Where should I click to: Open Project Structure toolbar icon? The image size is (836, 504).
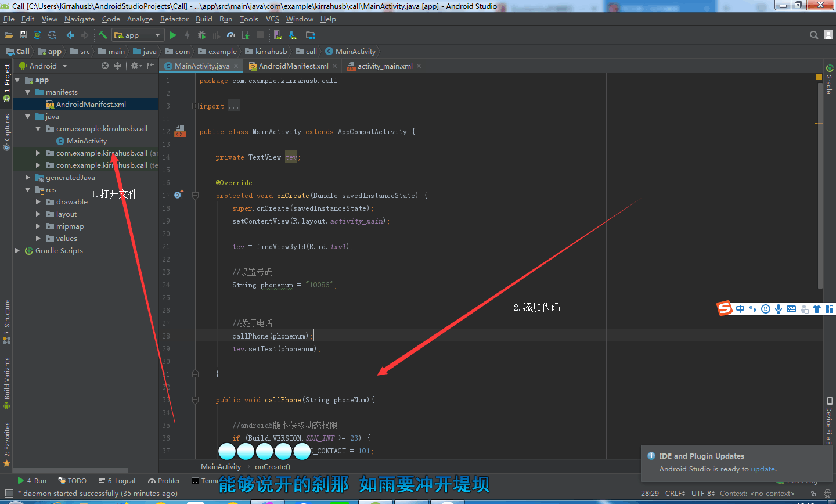point(311,35)
